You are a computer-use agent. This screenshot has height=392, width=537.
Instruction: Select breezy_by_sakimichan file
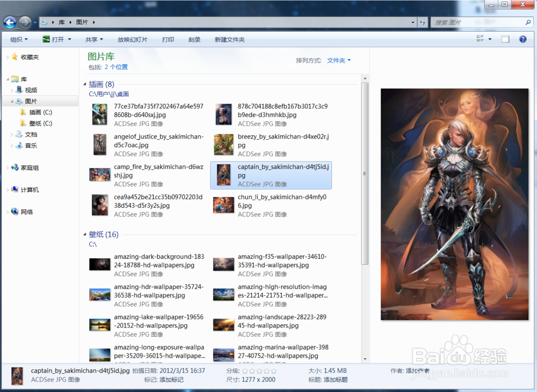point(271,145)
